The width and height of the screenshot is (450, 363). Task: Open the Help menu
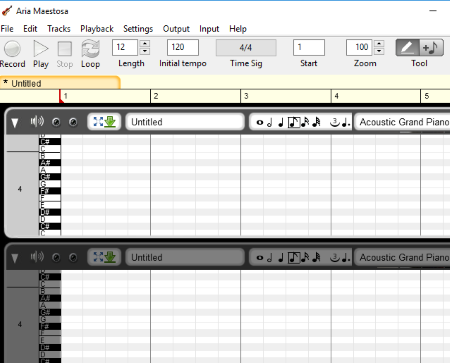click(238, 29)
